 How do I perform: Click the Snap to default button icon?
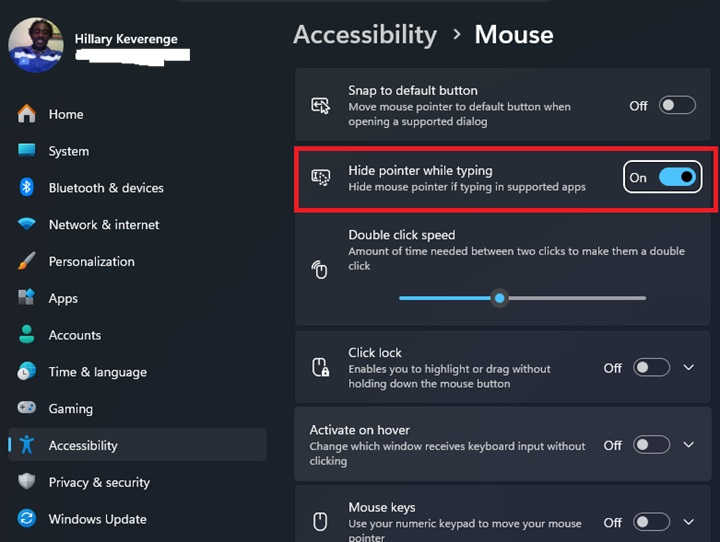coord(321,105)
